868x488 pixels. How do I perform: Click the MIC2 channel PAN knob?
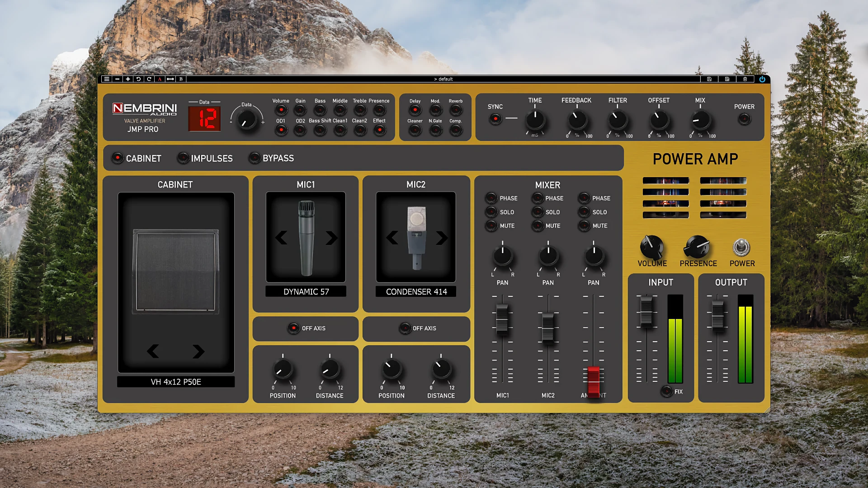548,256
